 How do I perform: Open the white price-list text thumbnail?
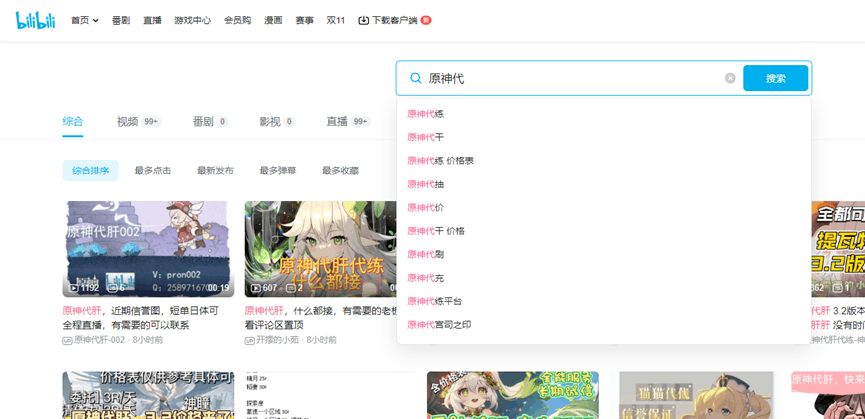point(329,395)
